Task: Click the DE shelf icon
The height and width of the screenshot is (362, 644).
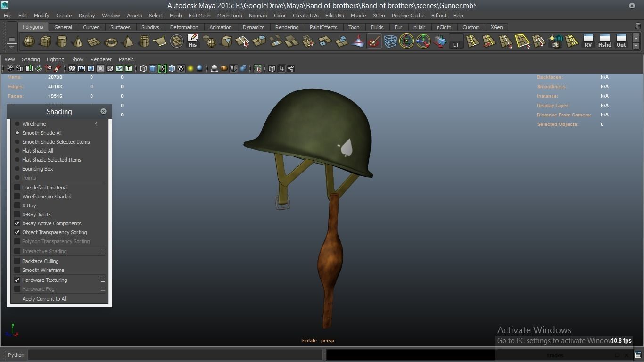Action: 555,41
